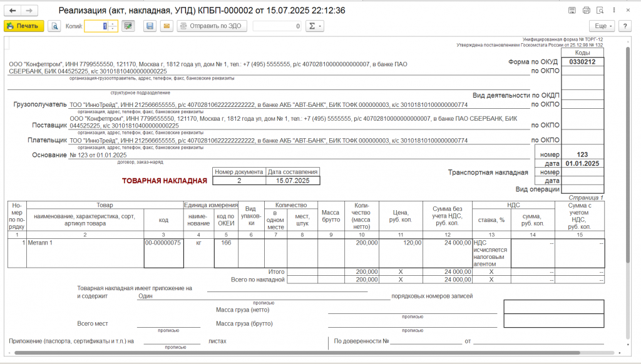Screen dimensions: 641x364
Task: Click the Плательщик label
Action: [x=48, y=140]
